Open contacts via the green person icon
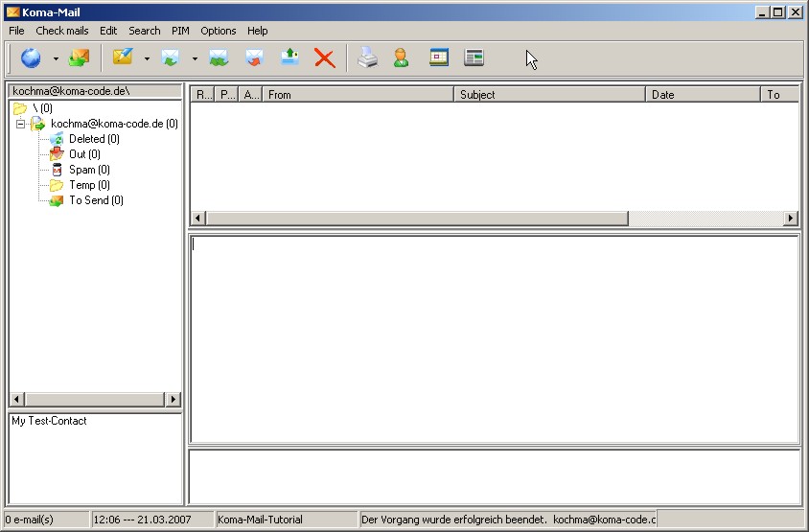The width and height of the screenshot is (809, 532). pyautogui.click(x=401, y=58)
